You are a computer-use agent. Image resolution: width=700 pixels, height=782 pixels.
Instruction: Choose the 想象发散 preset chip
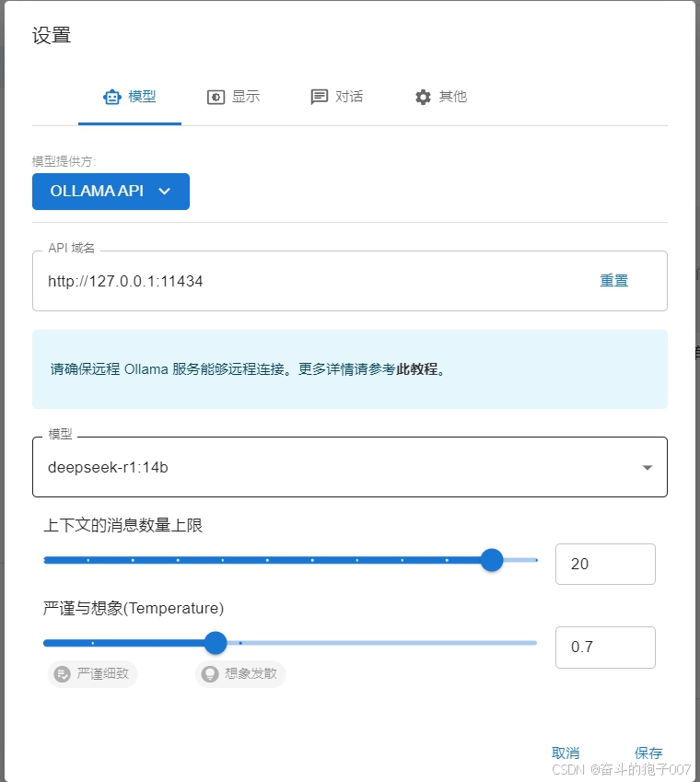click(240, 674)
